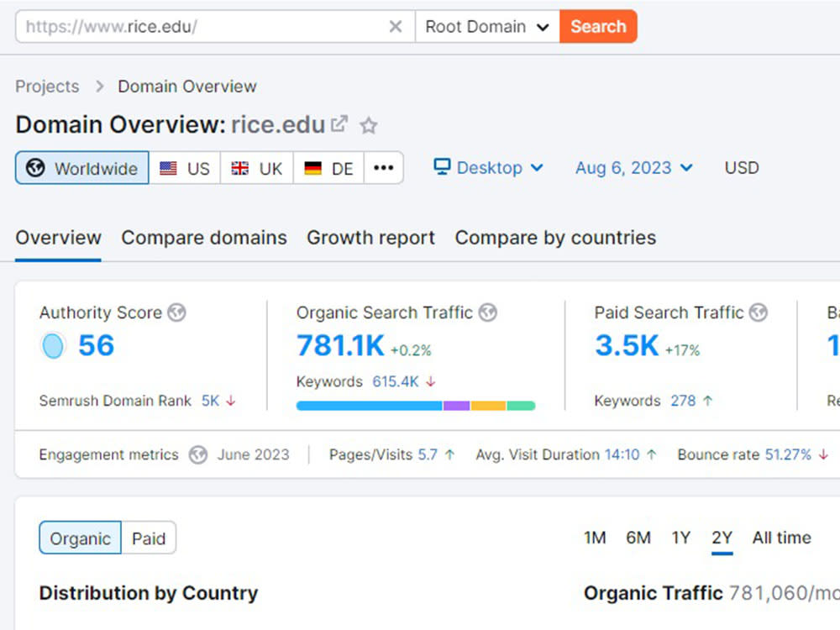Open the Overview tab
The width and height of the screenshot is (840, 630).
59,238
